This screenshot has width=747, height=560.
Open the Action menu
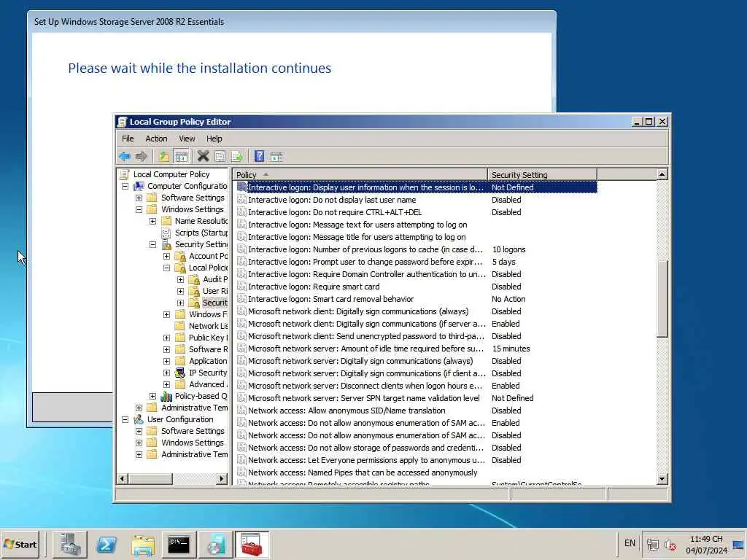[x=156, y=139]
